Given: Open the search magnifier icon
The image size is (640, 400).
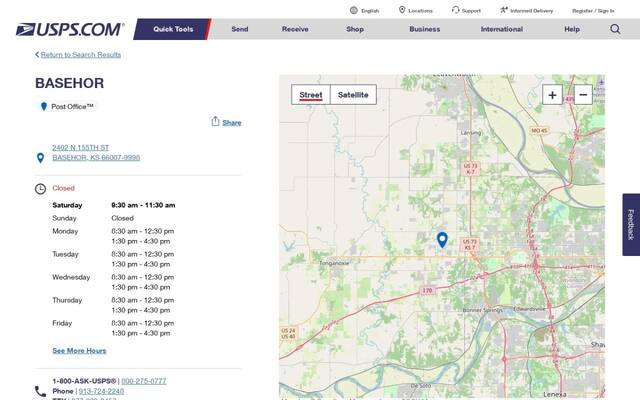Looking at the screenshot, I should pos(615,29).
